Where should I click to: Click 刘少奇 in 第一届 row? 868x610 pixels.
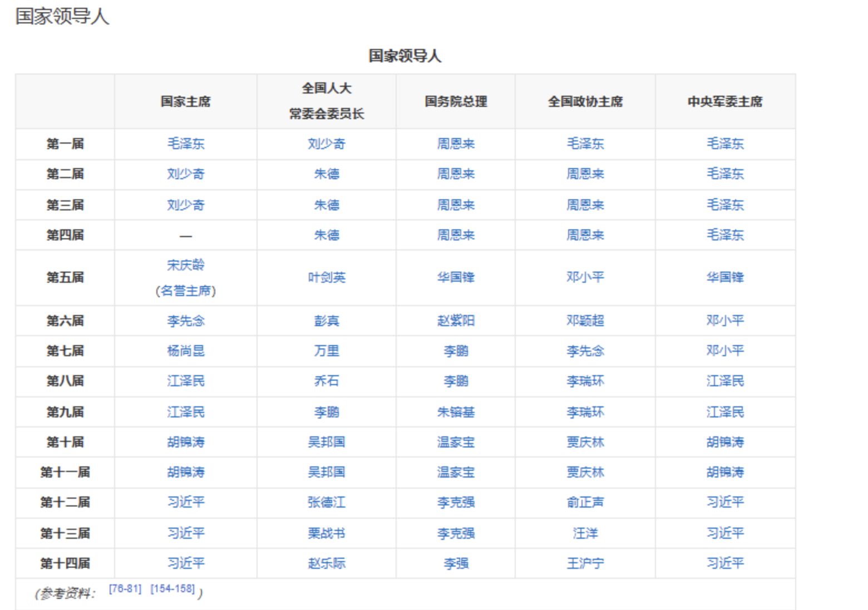click(327, 144)
